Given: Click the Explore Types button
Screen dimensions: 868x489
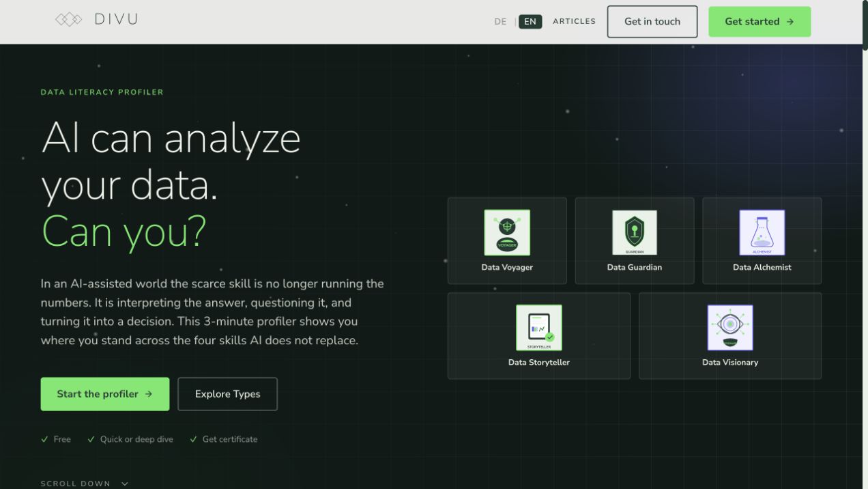Looking at the screenshot, I should (x=227, y=394).
